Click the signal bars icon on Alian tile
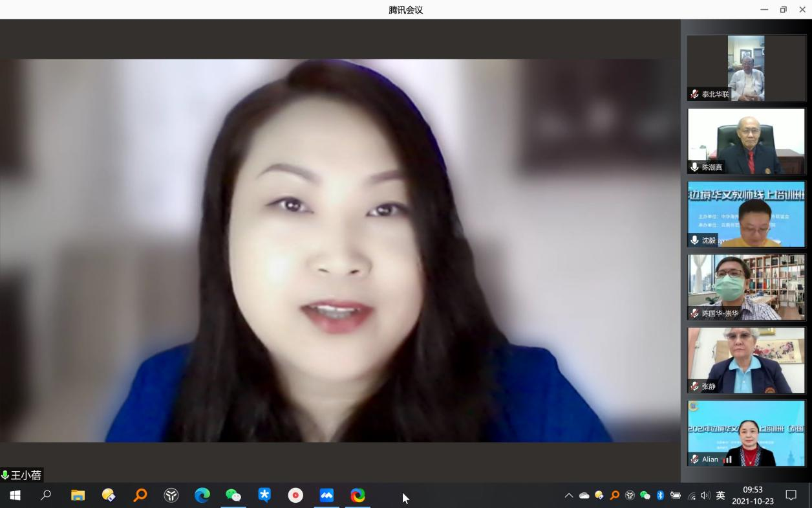 [x=728, y=459]
